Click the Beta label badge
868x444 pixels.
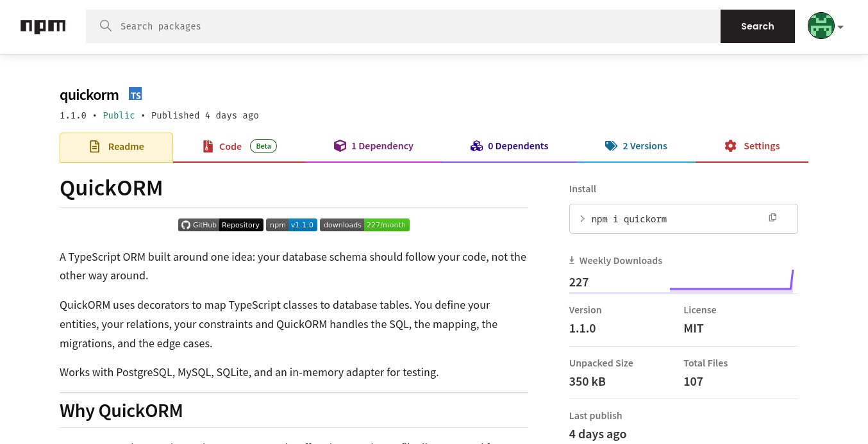263,146
